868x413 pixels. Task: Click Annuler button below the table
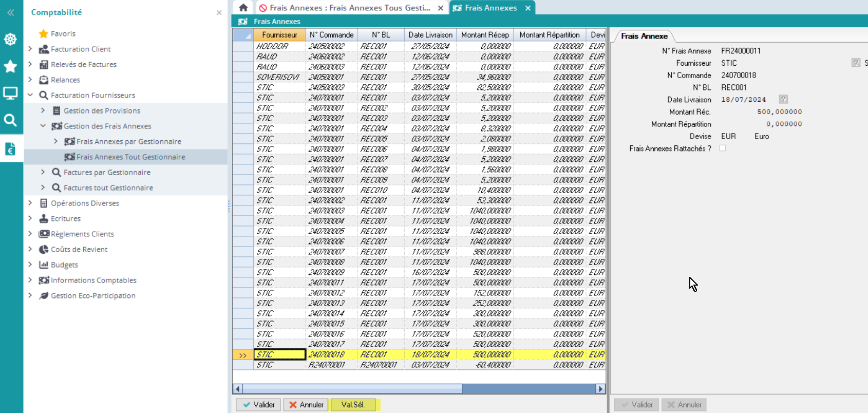pyautogui.click(x=306, y=405)
